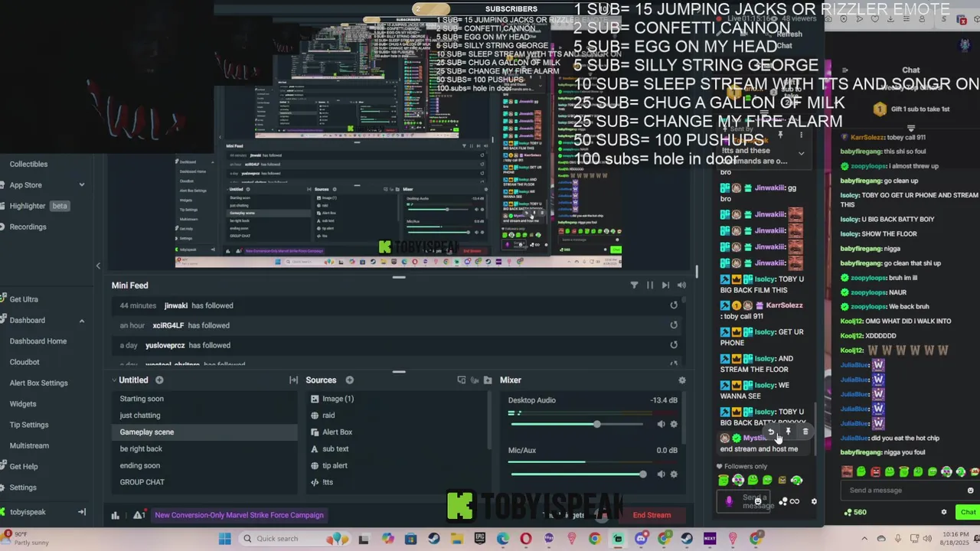Open chat settings gear beside Chat button

pos(944,512)
